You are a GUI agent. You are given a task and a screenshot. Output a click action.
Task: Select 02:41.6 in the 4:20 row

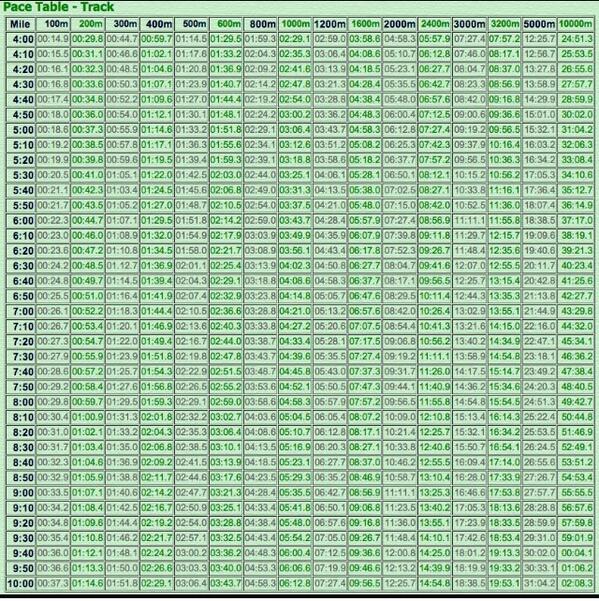pos(295,69)
